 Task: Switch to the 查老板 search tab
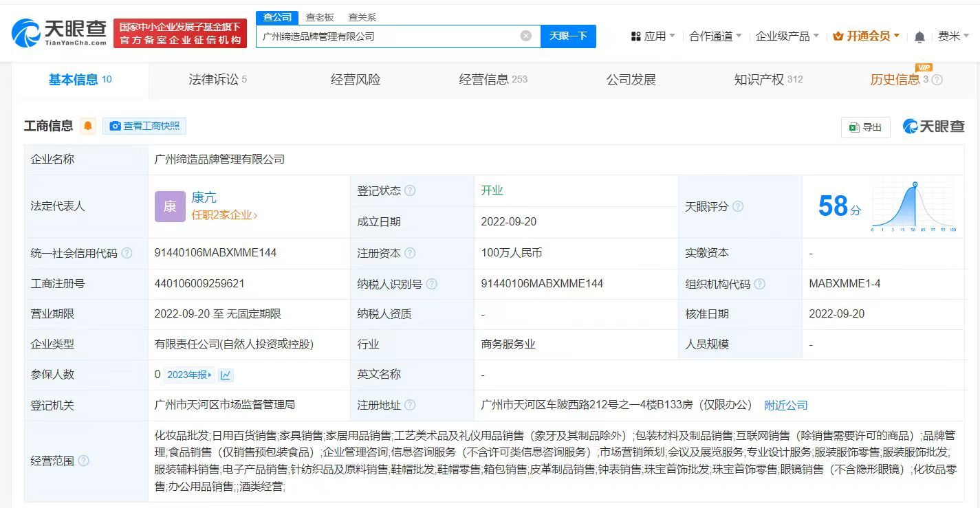(320, 17)
